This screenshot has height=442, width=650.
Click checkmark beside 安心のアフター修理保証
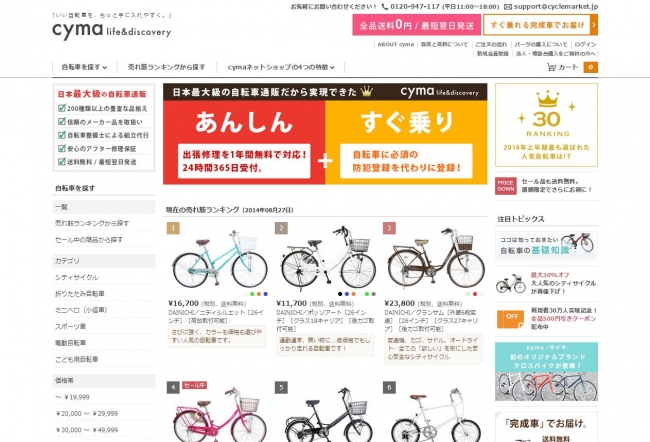(62, 148)
